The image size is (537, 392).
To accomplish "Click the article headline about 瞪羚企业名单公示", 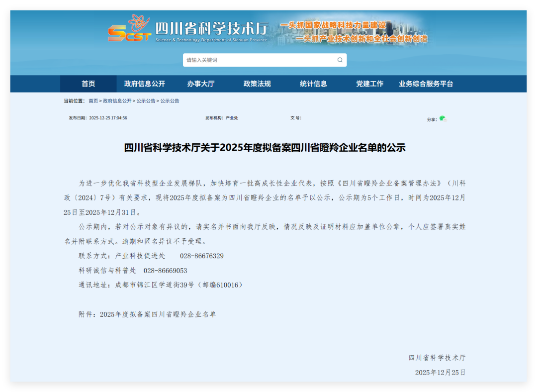I will point(265,148).
